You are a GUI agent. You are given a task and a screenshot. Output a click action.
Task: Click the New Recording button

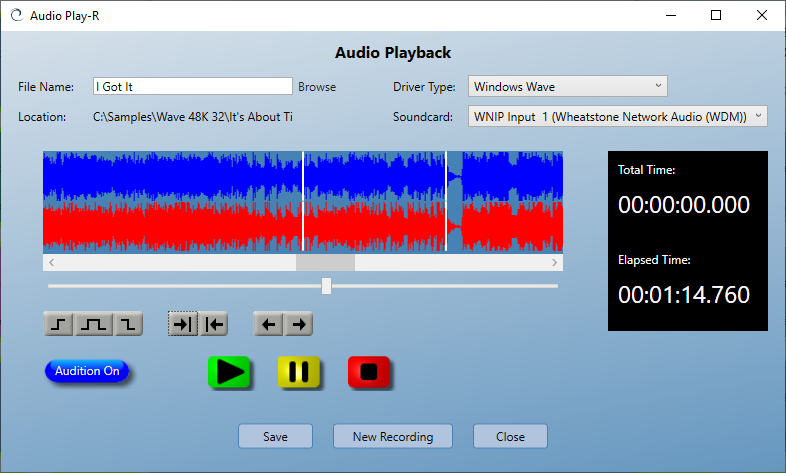click(x=393, y=436)
